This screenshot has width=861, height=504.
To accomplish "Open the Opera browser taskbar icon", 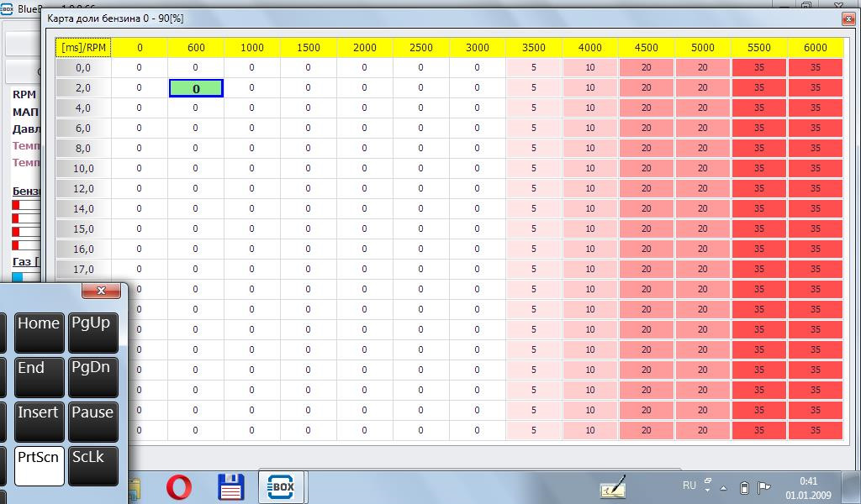I will coord(179,487).
